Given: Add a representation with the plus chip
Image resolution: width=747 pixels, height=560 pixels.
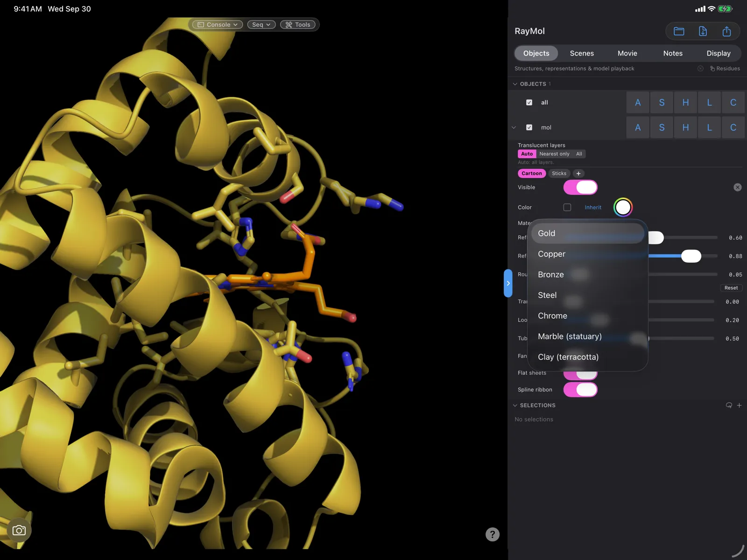Looking at the screenshot, I should tap(578, 173).
